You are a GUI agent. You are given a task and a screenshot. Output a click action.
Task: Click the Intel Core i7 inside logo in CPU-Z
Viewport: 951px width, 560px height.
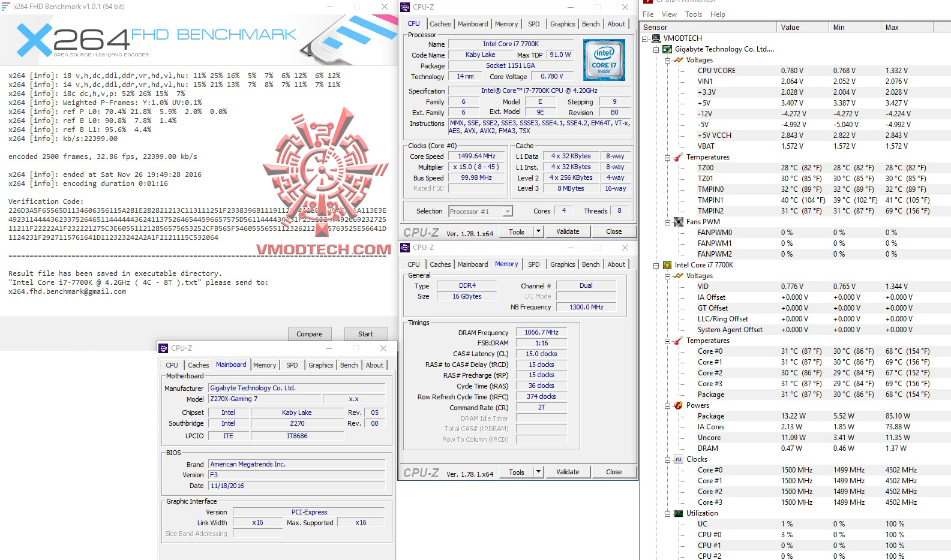click(604, 60)
